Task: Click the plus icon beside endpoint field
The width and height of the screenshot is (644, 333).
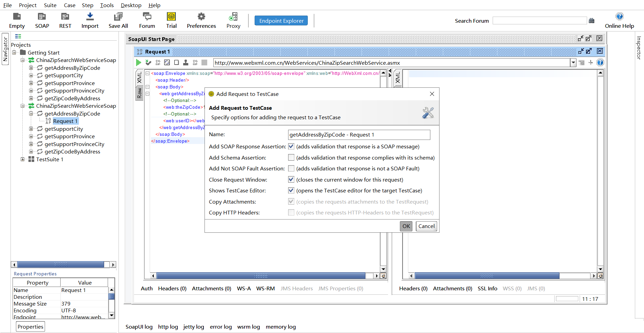Action: coord(591,63)
